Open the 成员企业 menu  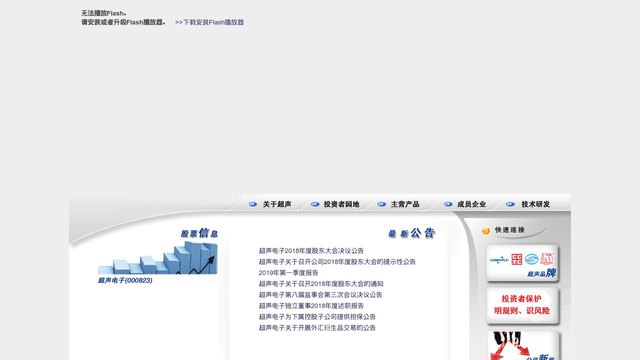[x=471, y=204]
